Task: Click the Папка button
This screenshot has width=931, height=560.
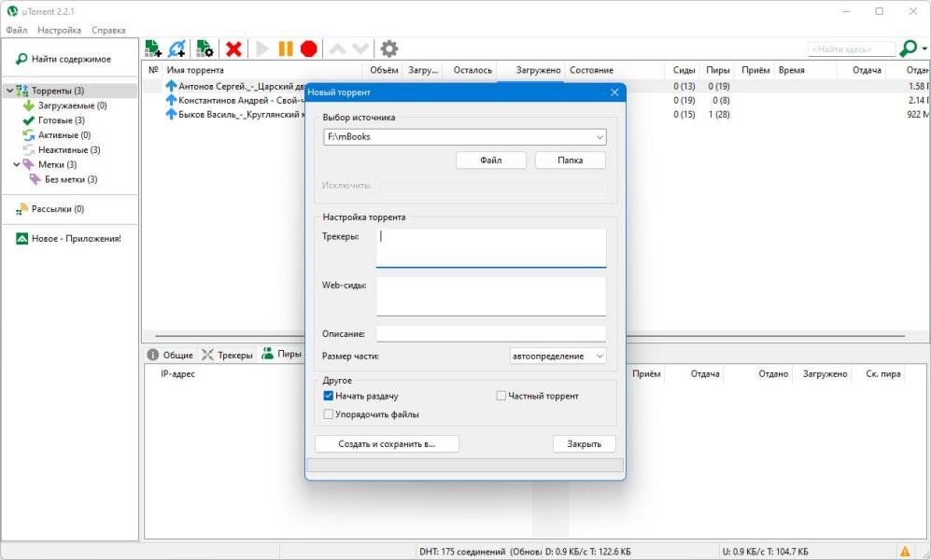Action: (570, 161)
